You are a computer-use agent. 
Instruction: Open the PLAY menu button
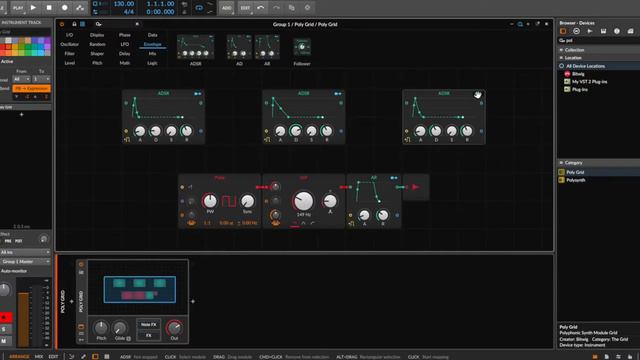tap(18, 8)
